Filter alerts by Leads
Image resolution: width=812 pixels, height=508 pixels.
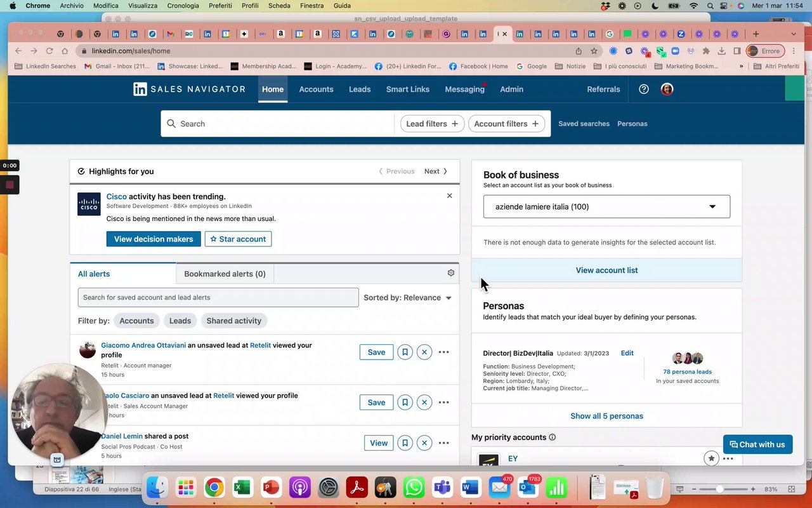click(x=180, y=321)
